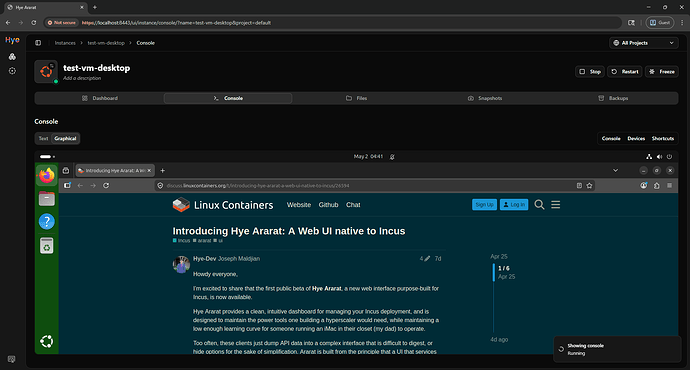Open the Console tab
The height and width of the screenshot is (370, 690).
(228, 98)
